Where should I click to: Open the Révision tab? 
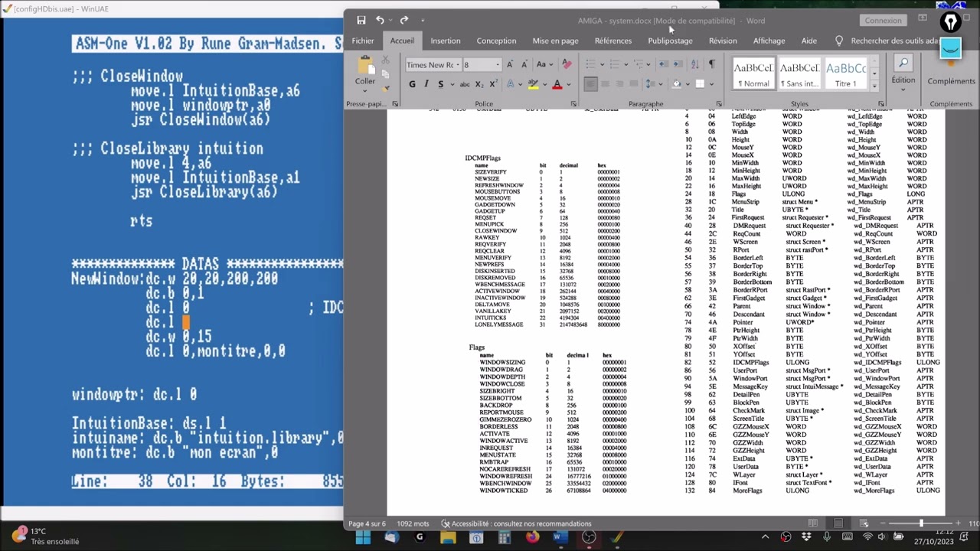click(723, 41)
